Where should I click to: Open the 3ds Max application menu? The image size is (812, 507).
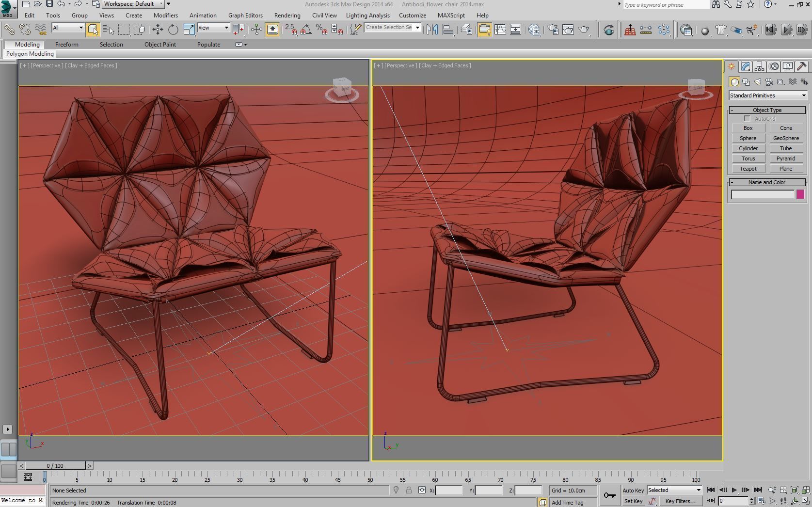tap(8, 8)
